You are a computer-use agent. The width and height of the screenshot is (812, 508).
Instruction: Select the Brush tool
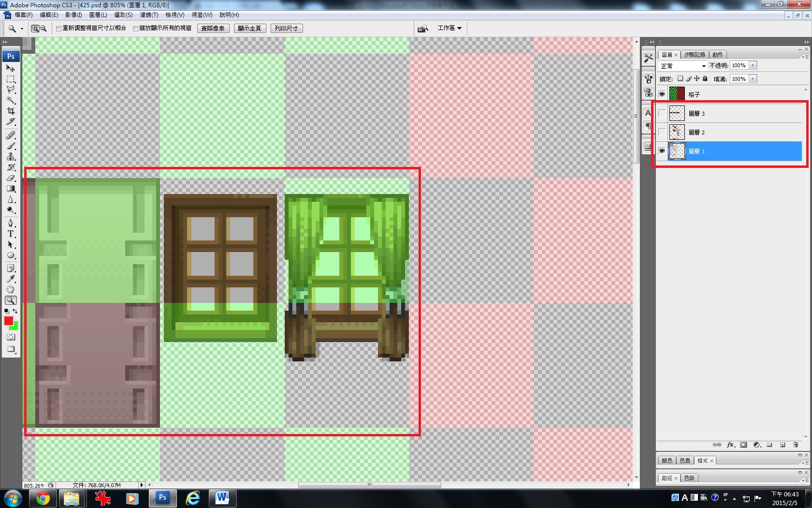point(11,146)
